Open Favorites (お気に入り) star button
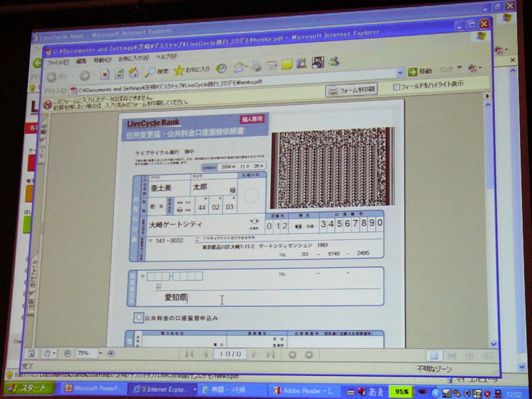The image size is (532, 399). (x=192, y=70)
